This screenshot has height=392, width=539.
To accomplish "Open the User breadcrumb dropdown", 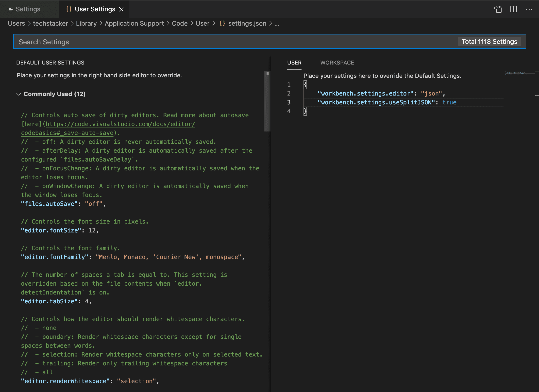I will pos(202,23).
